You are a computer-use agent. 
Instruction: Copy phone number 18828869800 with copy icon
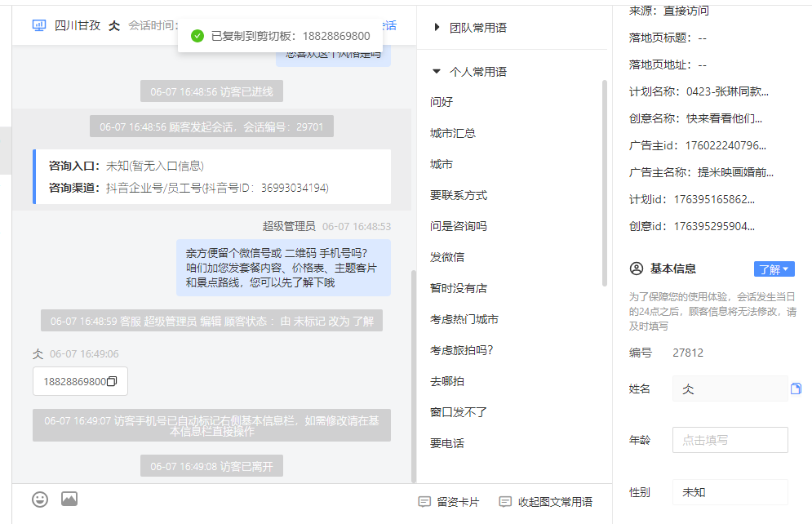(112, 381)
